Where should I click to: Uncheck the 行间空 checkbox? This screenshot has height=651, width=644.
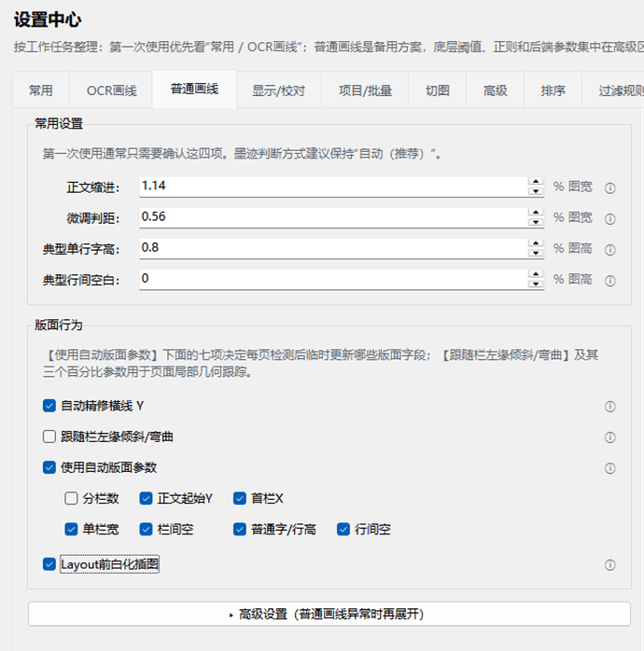pyautogui.click(x=343, y=530)
